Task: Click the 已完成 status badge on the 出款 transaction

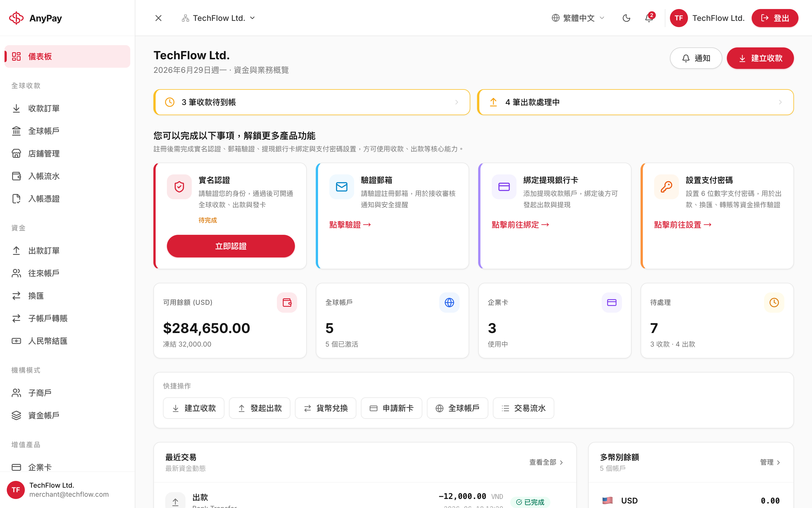Action: [530, 502]
